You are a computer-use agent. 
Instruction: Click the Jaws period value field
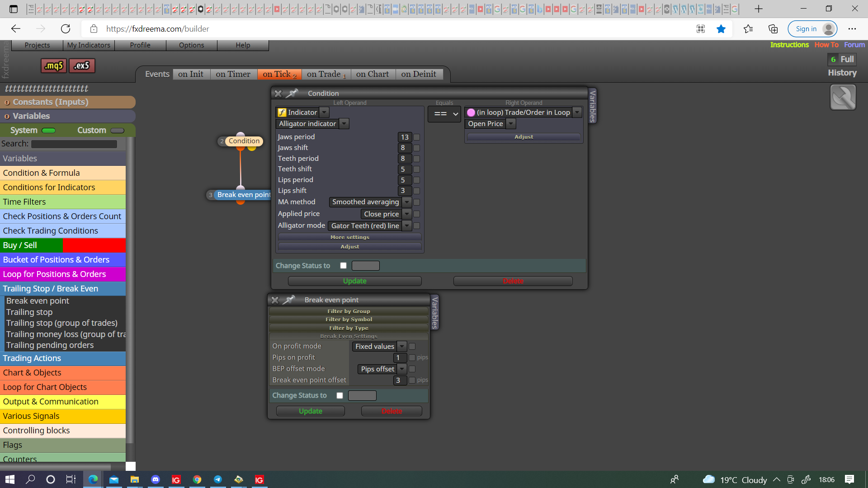pos(405,137)
